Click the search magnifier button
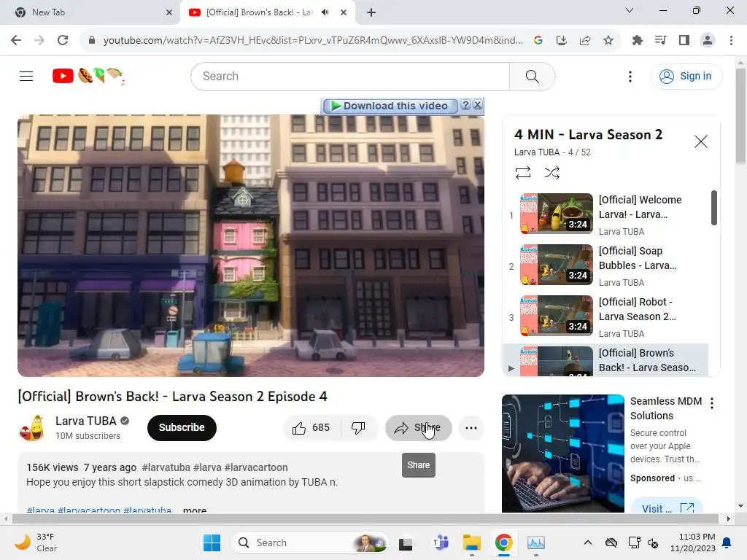The image size is (747, 560). coord(532,76)
